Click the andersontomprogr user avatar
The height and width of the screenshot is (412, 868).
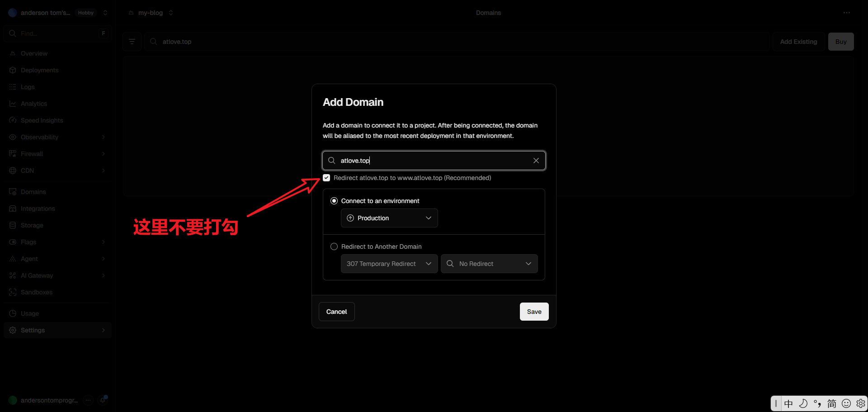pos(13,400)
